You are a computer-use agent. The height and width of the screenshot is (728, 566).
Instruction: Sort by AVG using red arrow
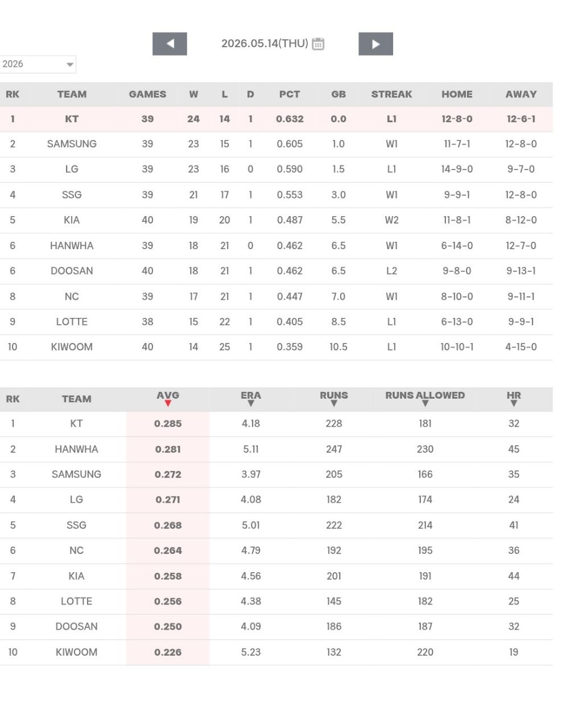point(168,403)
